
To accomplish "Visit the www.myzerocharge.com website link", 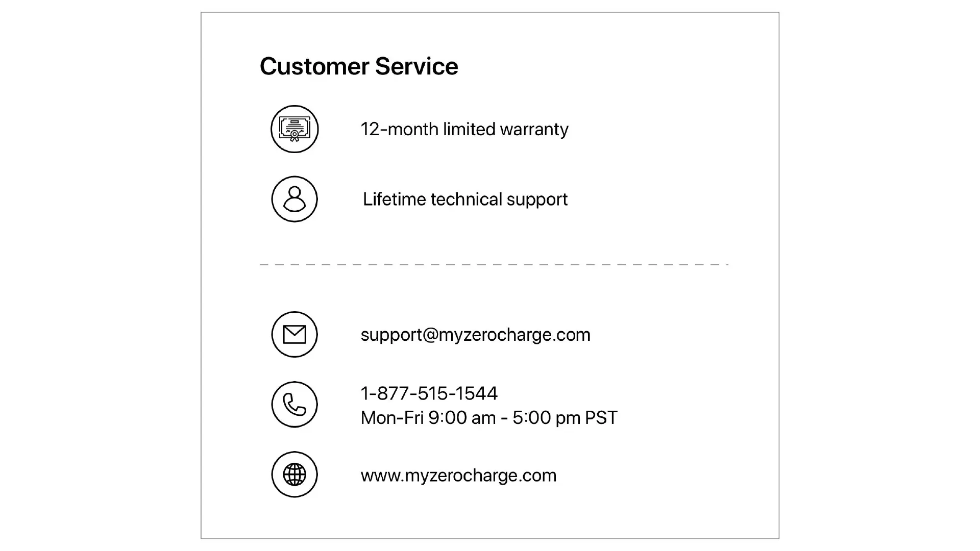I will point(458,475).
